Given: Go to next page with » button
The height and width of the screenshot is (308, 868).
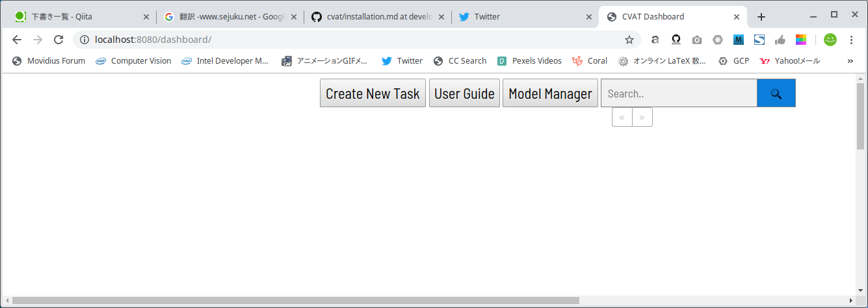Looking at the screenshot, I should [642, 117].
